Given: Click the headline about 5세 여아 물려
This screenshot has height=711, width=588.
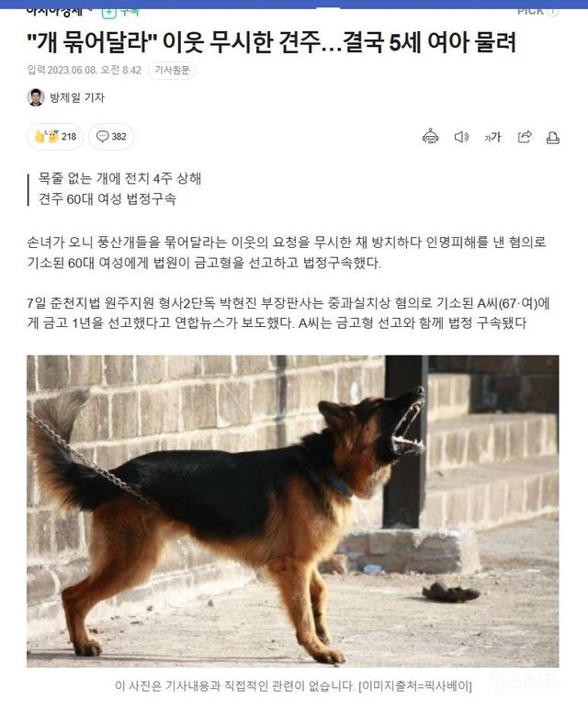Looking at the screenshot, I should pyautogui.click(x=272, y=42).
